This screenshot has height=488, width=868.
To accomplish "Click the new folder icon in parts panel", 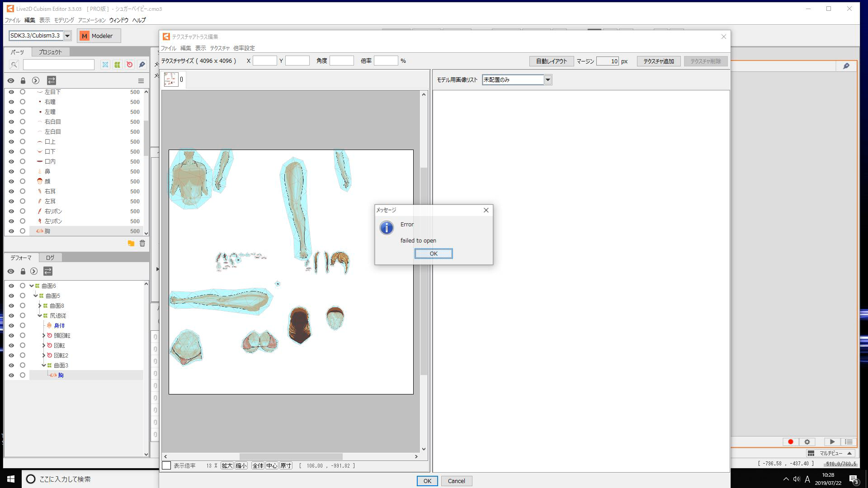I will pos(131,244).
